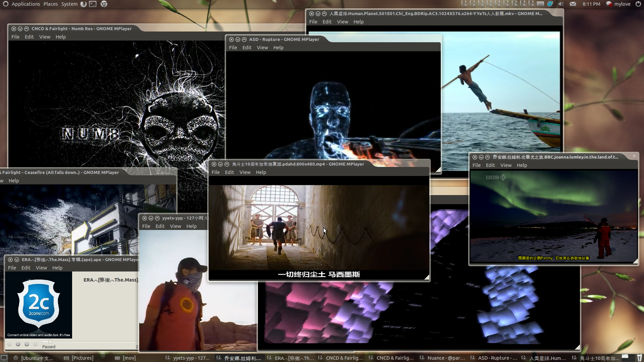Open Edit menu in yyets-yyp player

160,226
